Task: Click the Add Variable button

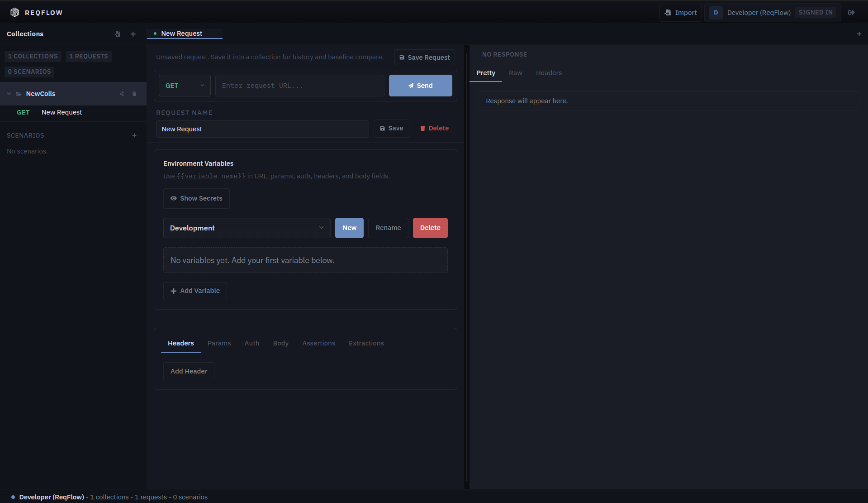Action: click(x=194, y=291)
